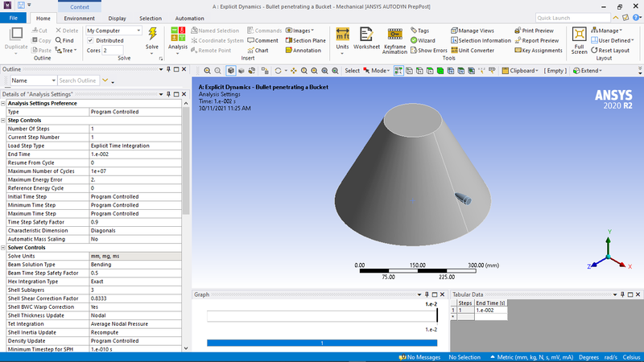Pin the Graph panel
The image size is (644, 362).
427,294
